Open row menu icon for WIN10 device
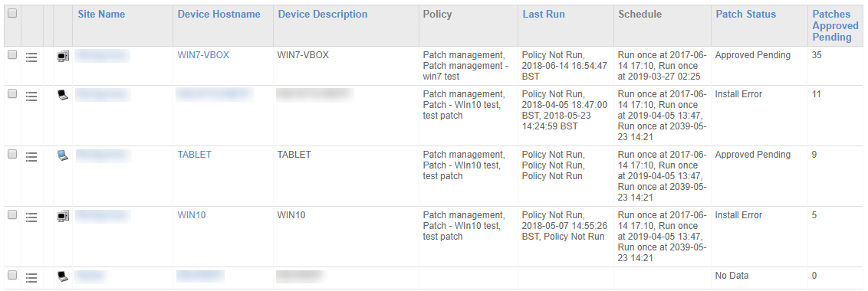 (x=31, y=217)
